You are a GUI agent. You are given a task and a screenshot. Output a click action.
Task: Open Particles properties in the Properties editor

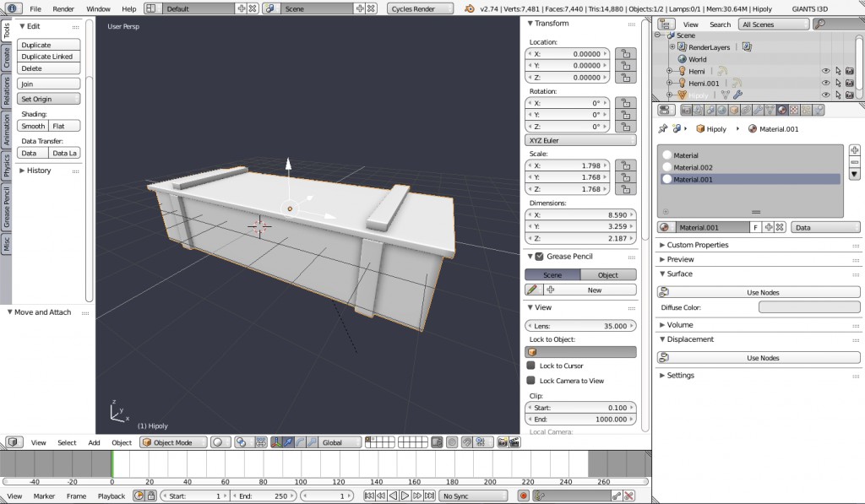(804, 109)
